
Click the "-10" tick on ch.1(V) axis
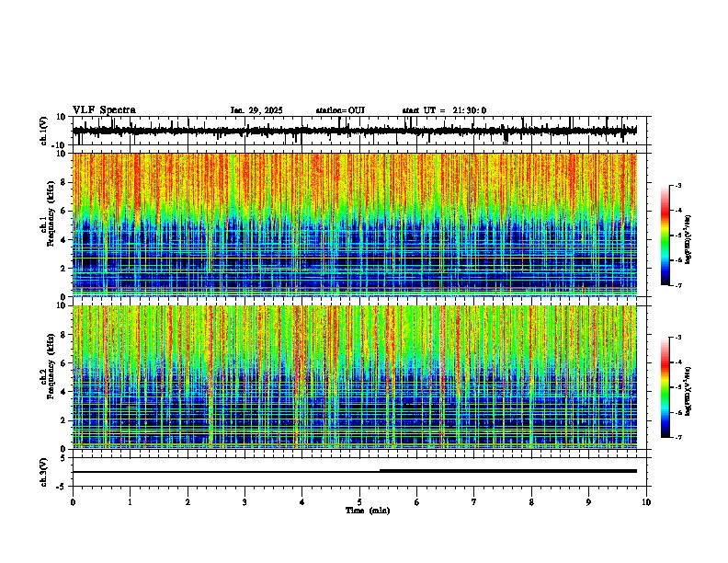coord(60,144)
